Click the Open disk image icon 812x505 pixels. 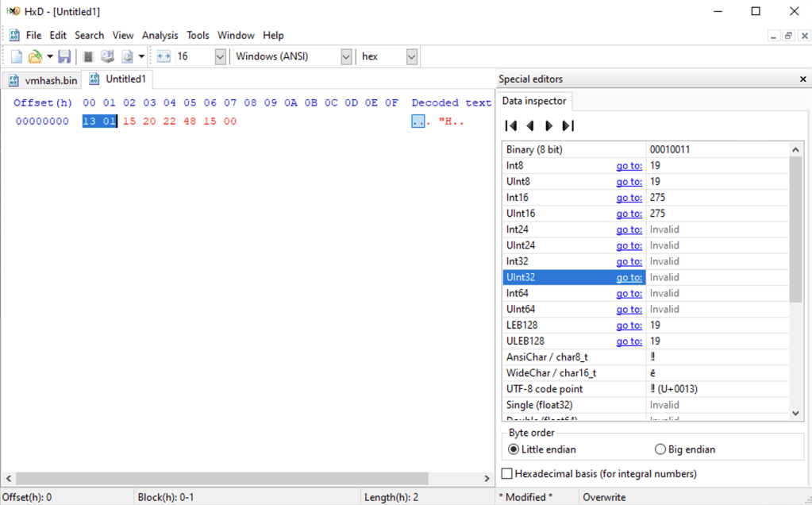click(127, 56)
